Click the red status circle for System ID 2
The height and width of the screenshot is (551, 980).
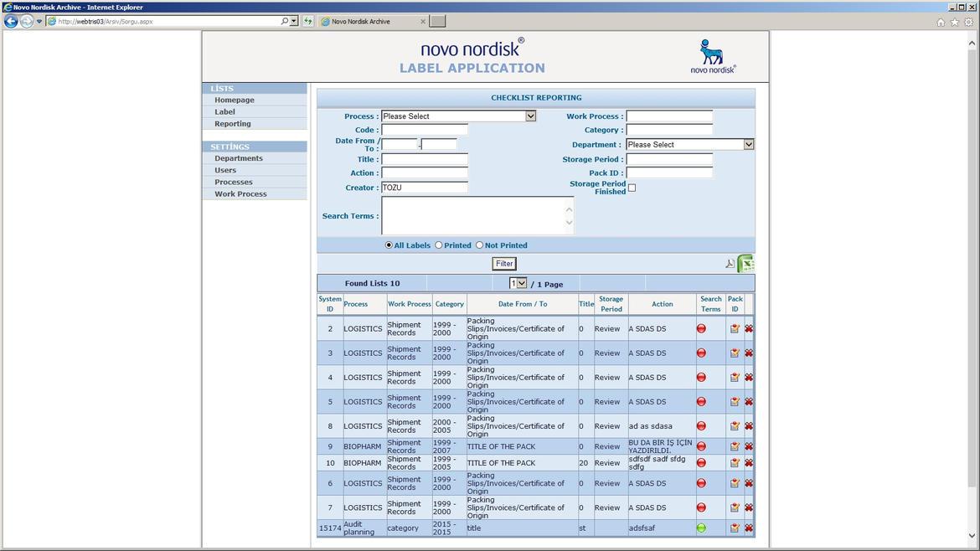click(x=701, y=328)
